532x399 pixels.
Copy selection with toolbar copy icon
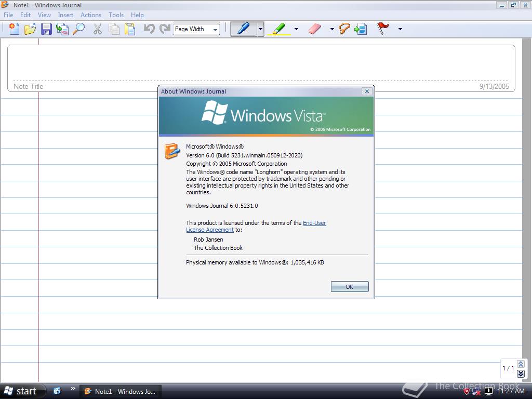[114, 29]
